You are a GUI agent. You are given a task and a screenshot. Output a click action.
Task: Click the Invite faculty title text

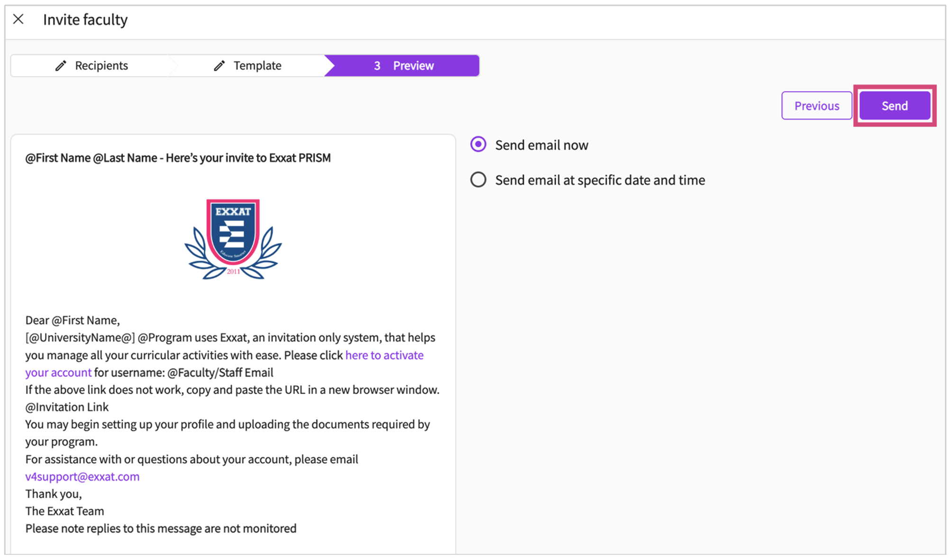coord(85,20)
